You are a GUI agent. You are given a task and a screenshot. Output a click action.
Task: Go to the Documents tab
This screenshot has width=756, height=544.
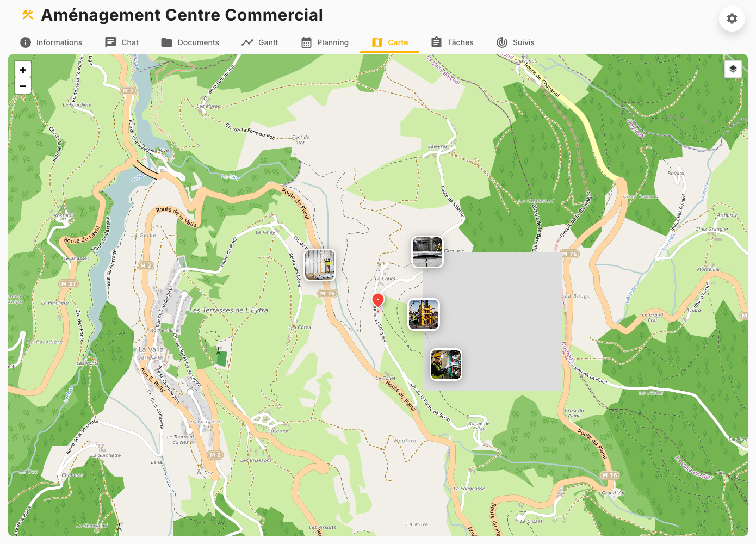(190, 42)
